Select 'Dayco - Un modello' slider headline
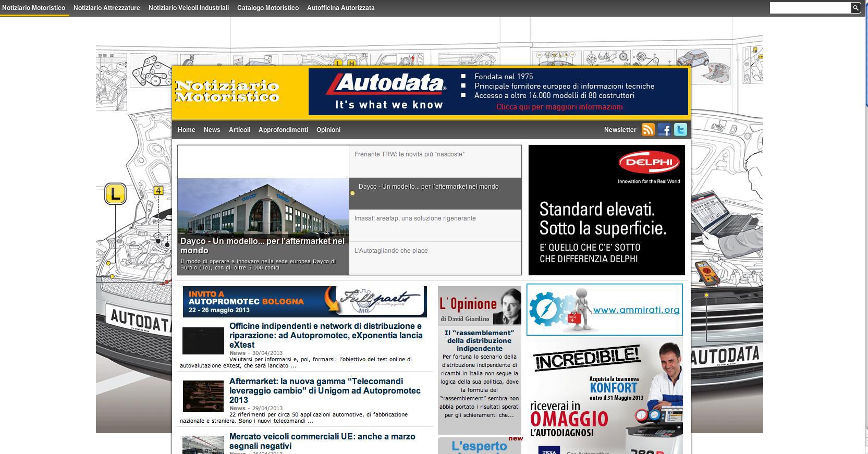 pos(435,193)
